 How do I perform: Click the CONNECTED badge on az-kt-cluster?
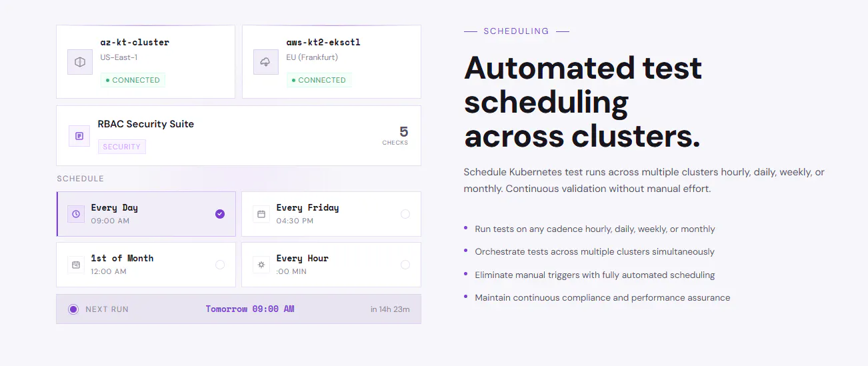coord(133,80)
